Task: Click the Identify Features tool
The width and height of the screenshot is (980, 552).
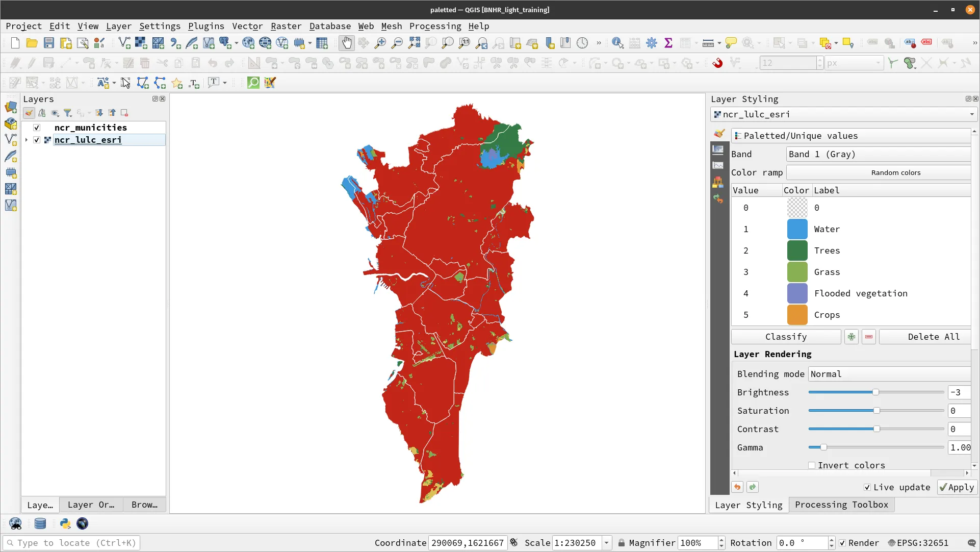Action: point(617,43)
